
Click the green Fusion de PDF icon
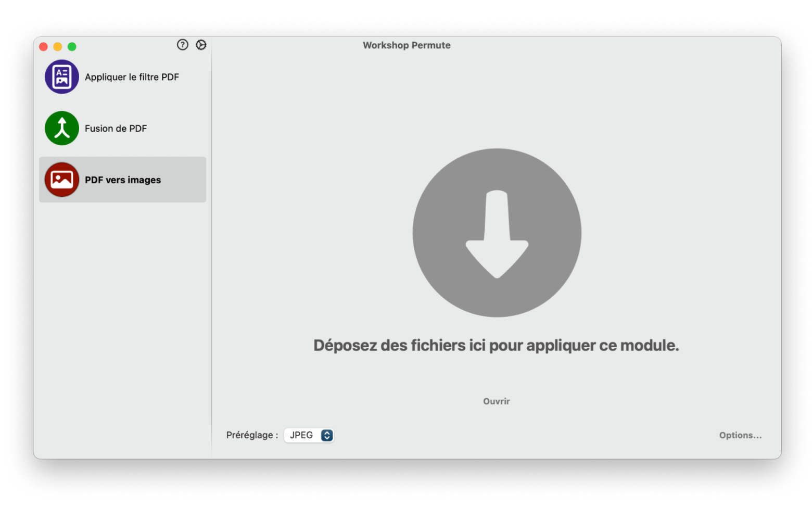point(62,128)
